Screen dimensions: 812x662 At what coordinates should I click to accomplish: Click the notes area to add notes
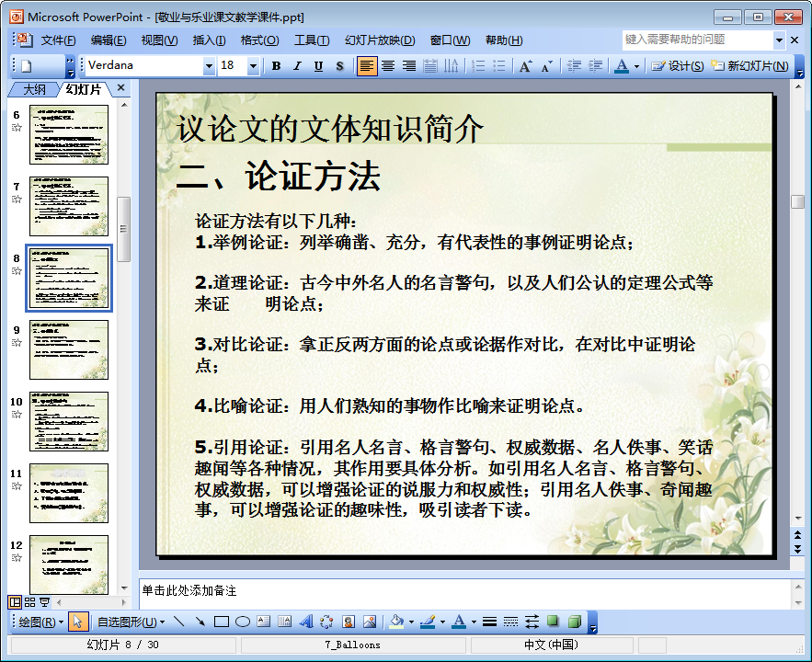click(464, 594)
